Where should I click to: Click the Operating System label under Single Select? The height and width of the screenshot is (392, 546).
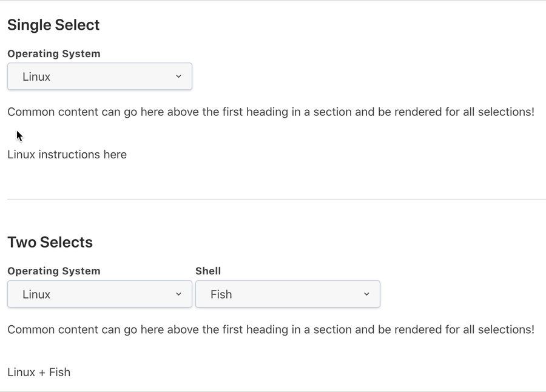click(x=54, y=53)
